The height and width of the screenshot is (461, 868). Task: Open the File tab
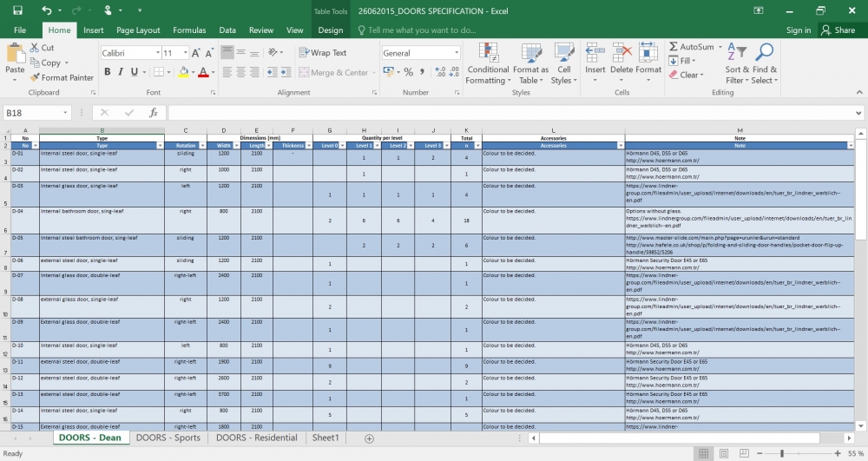[20, 30]
